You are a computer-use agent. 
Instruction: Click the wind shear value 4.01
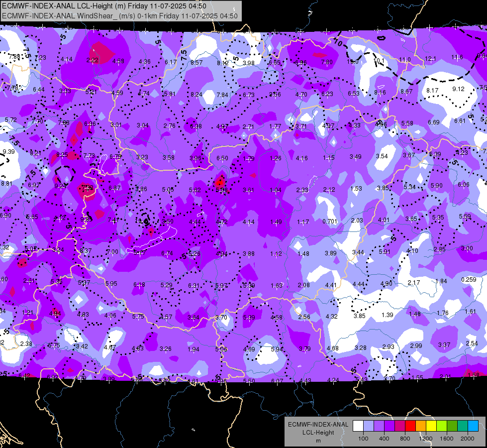pos(384,220)
